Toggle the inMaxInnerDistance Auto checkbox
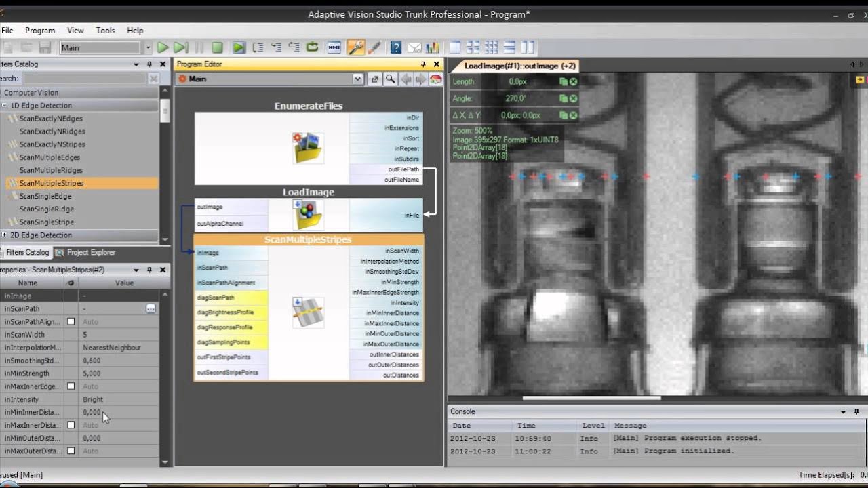This screenshot has height=488, width=868. (71, 425)
